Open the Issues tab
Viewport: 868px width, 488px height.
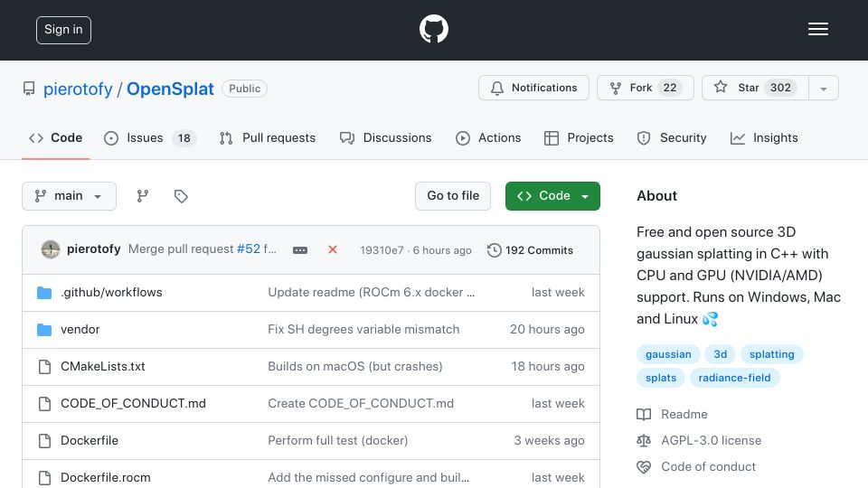point(149,137)
